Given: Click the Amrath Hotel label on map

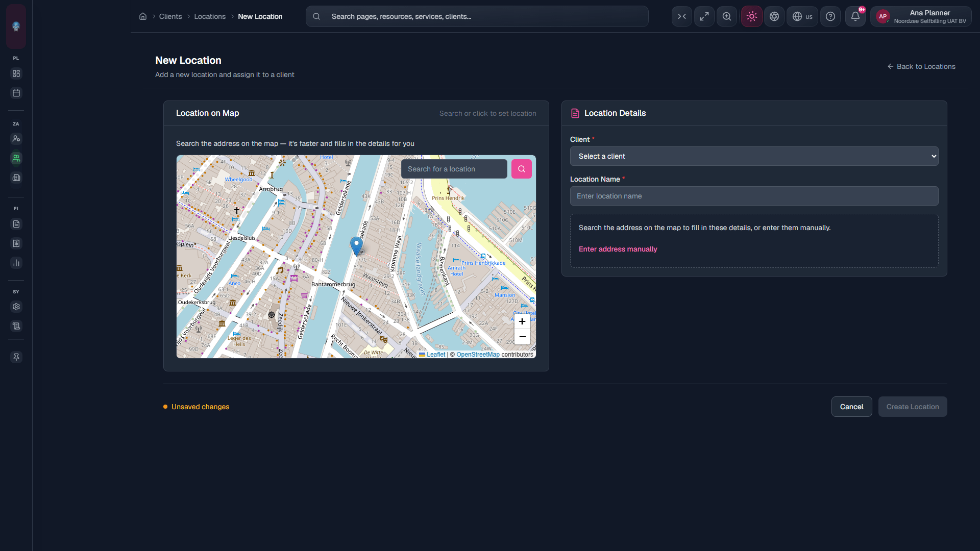Looking at the screenshot, I should tap(456, 271).
